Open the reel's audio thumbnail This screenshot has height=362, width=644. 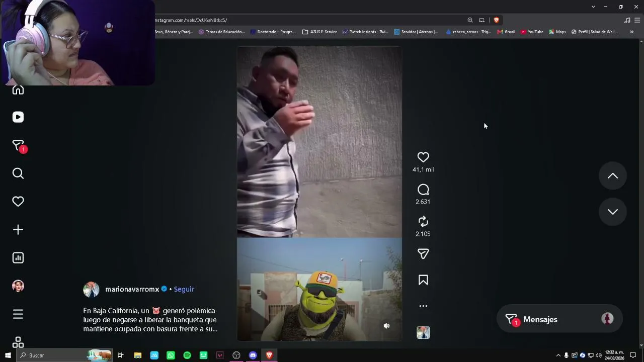click(423, 332)
